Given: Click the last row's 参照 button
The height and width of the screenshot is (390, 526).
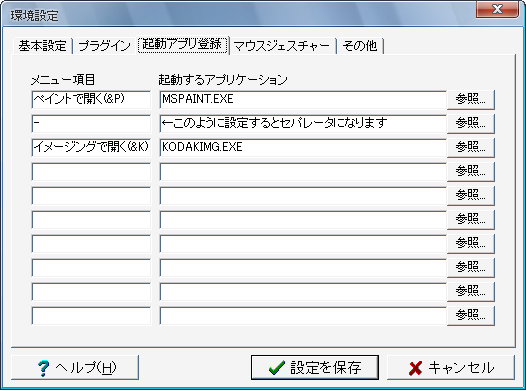Looking at the screenshot, I should (x=471, y=315).
